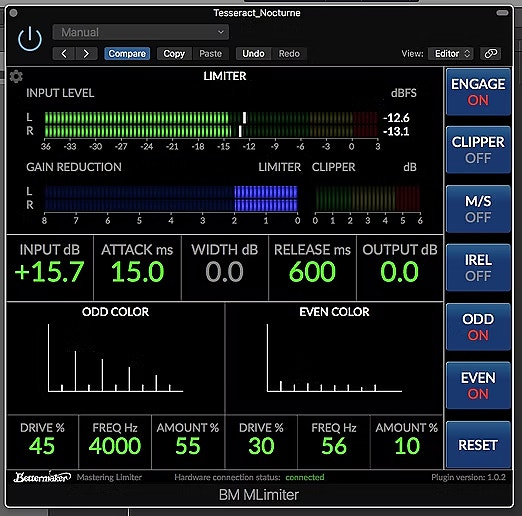Click the pill-shaped title bar button
Screen dimensions: 522x516
[502, 13]
